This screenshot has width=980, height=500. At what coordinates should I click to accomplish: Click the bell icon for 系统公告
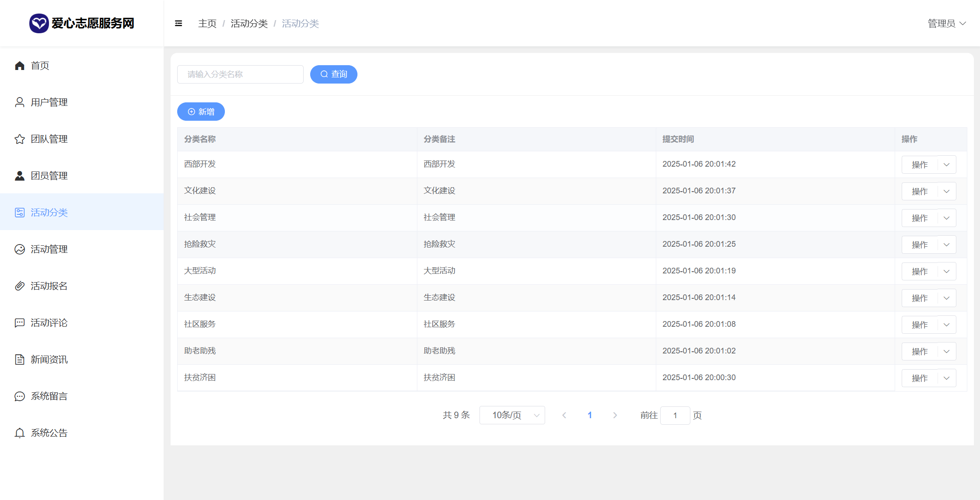[20, 433]
